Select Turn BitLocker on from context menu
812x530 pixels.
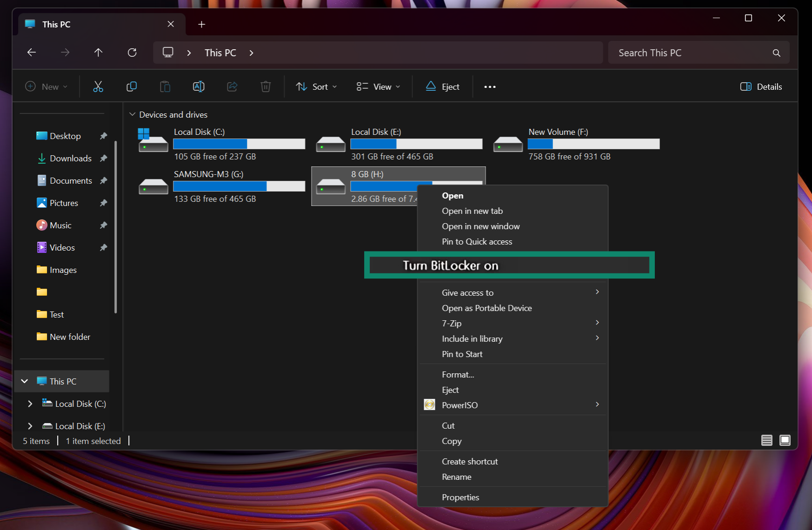pos(509,265)
